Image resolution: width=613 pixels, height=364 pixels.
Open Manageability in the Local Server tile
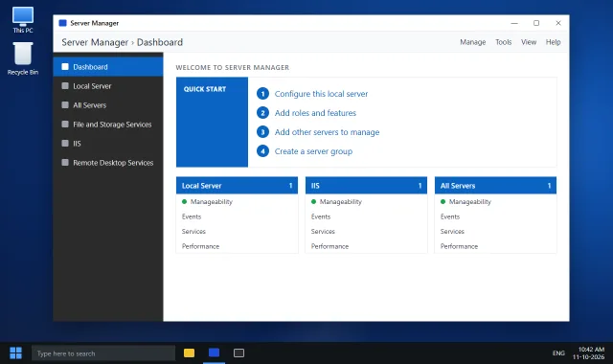coord(212,202)
